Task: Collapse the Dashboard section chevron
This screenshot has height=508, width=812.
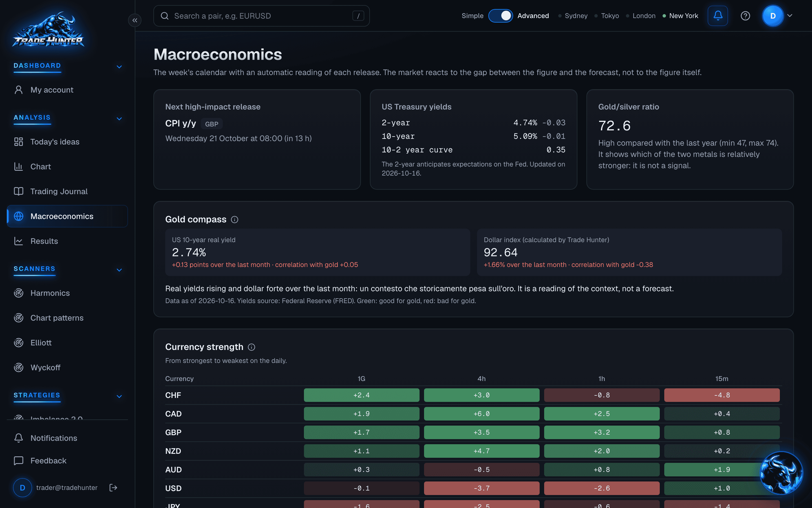Action: 119,67
